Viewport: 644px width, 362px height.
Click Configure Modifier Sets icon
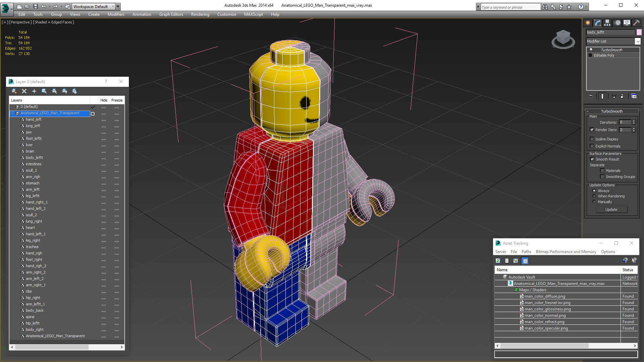click(634, 96)
